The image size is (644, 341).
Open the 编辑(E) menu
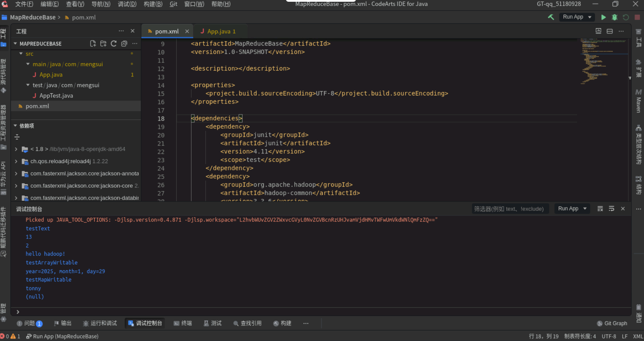[49, 4]
